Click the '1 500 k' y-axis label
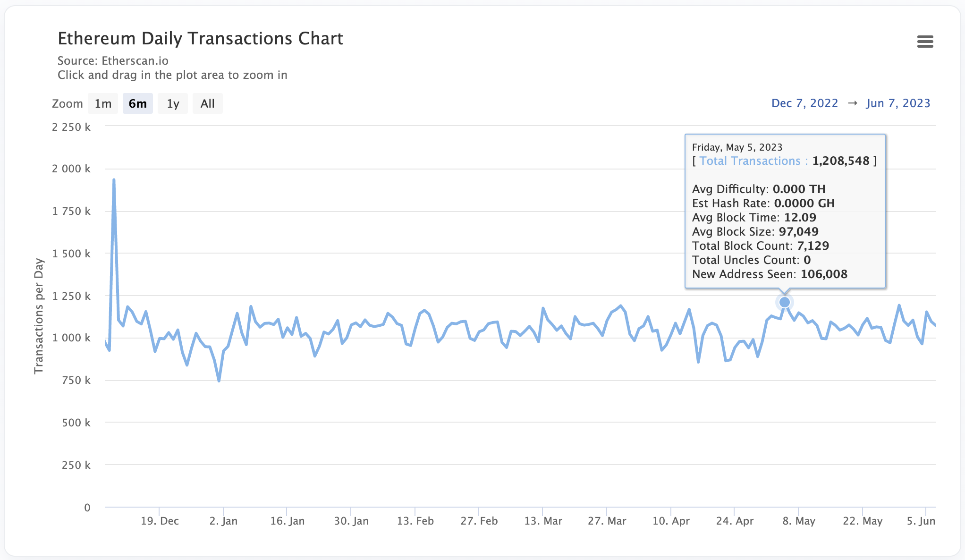The image size is (965, 560). (x=71, y=254)
